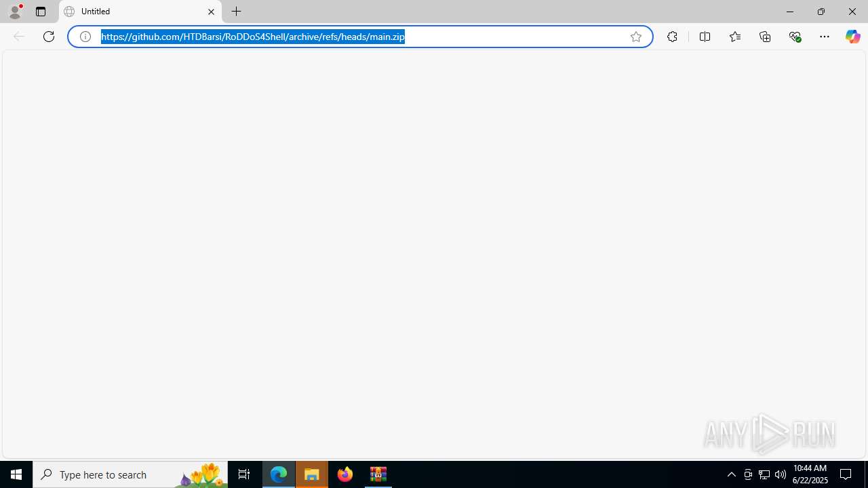Open the Meet Now tray icon
Screen dimensions: 868x488
(748, 474)
